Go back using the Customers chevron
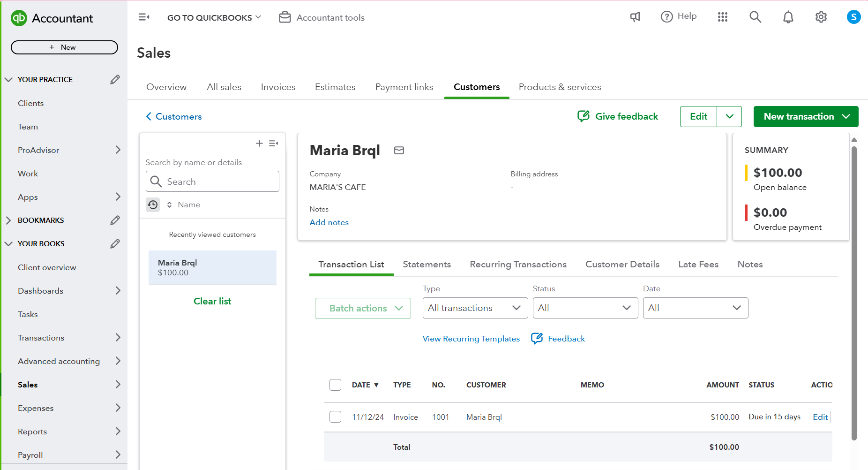 [149, 116]
